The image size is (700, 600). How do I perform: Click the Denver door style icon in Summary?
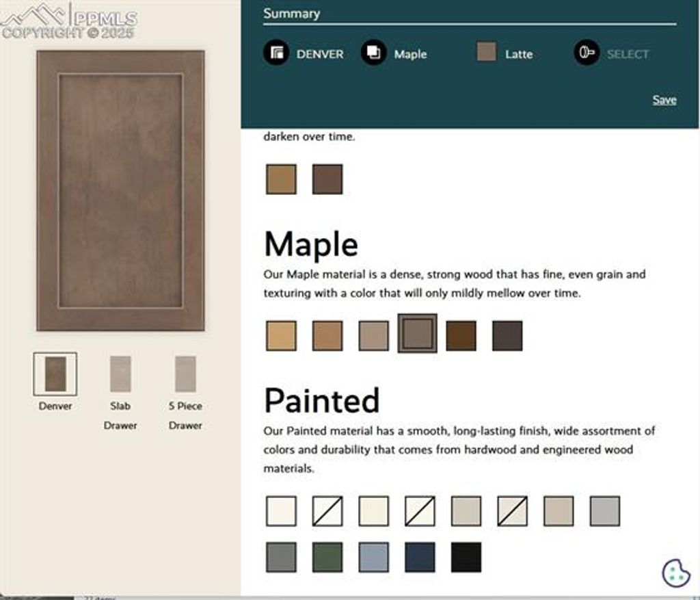(276, 53)
